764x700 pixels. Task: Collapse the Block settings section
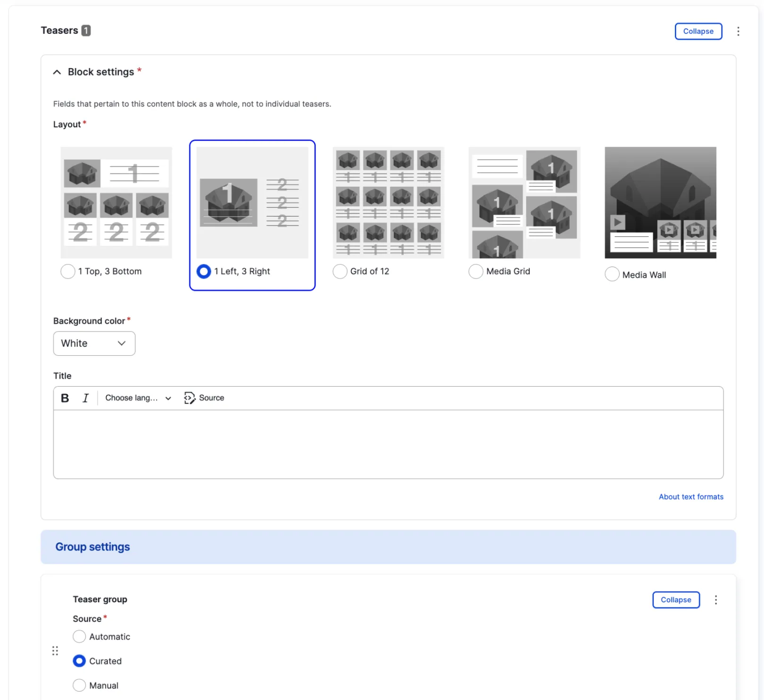tap(57, 72)
